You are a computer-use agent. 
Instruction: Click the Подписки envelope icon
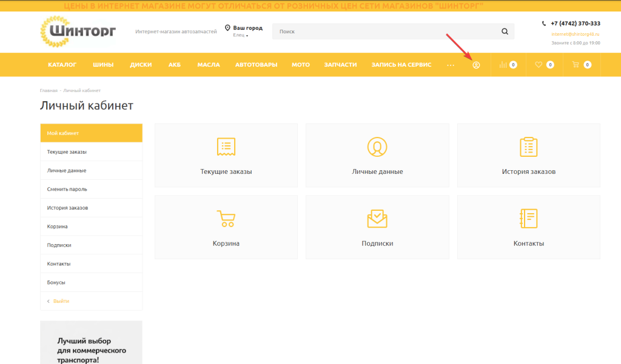(377, 219)
